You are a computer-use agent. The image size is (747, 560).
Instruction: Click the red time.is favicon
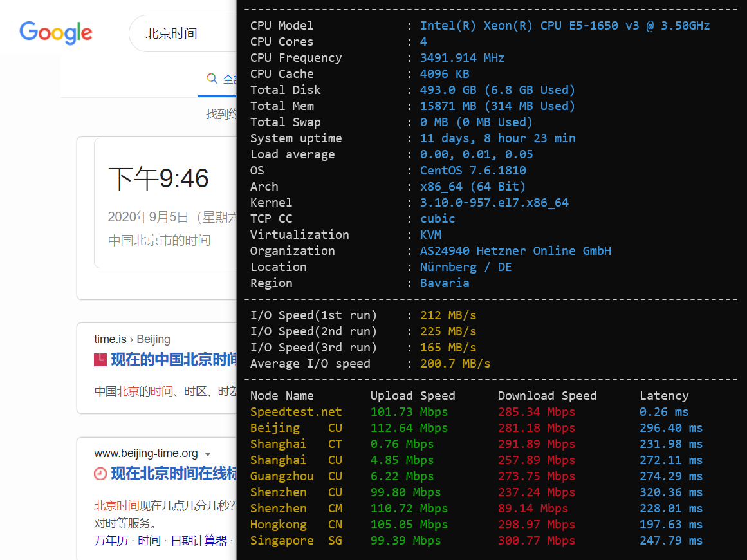point(100,360)
